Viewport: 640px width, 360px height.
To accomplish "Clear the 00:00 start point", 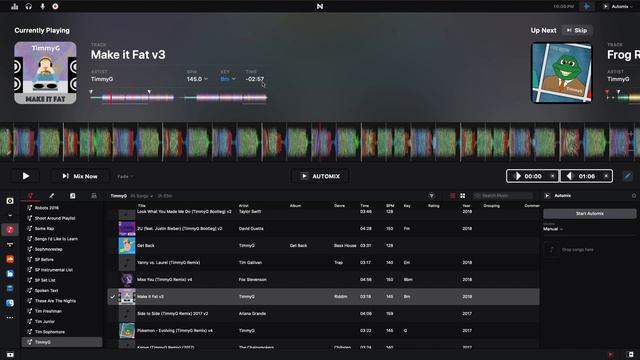I will pyautogui.click(x=553, y=176).
